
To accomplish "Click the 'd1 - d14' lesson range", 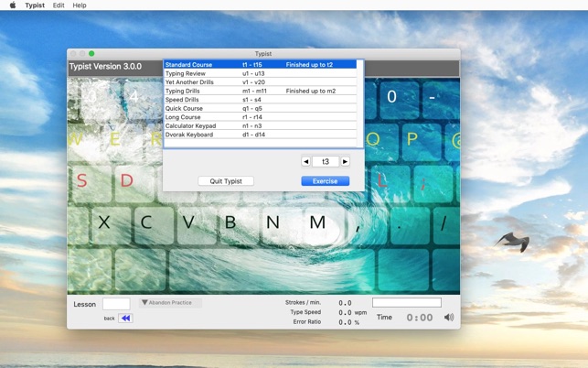I will pos(253,135).
